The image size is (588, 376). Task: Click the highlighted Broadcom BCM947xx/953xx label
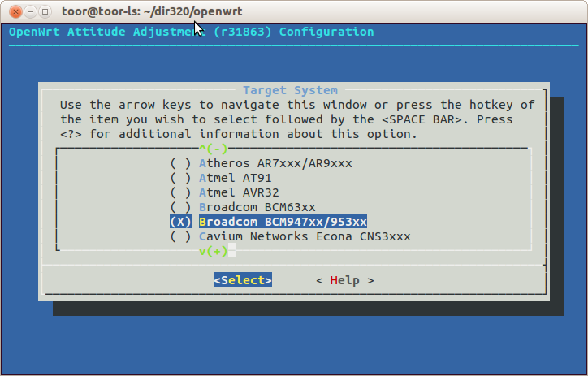283,222
